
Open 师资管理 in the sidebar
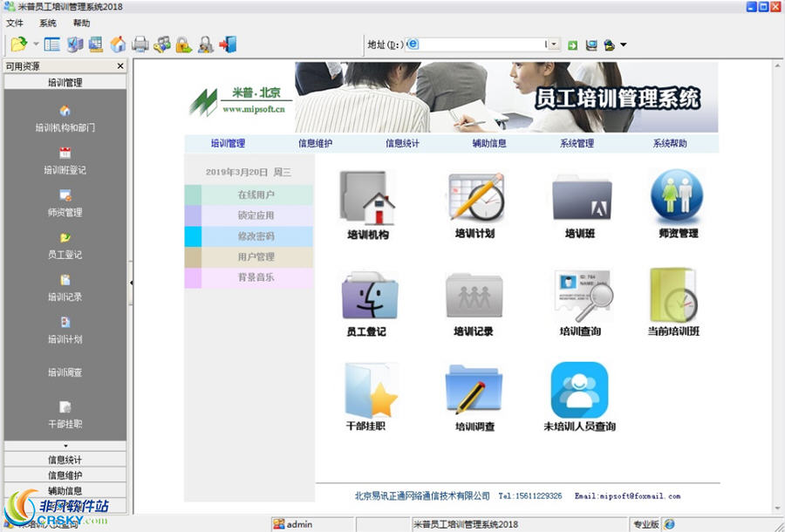[65, 204]
